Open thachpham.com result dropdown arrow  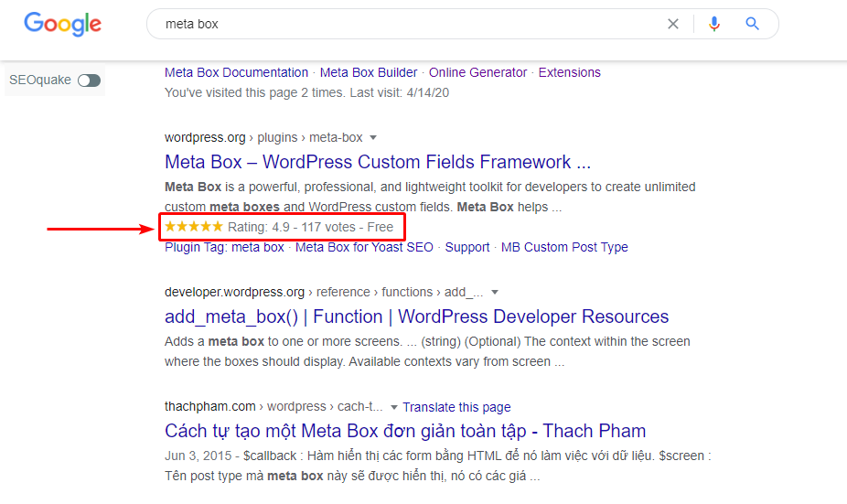click(x=393, y=407)
